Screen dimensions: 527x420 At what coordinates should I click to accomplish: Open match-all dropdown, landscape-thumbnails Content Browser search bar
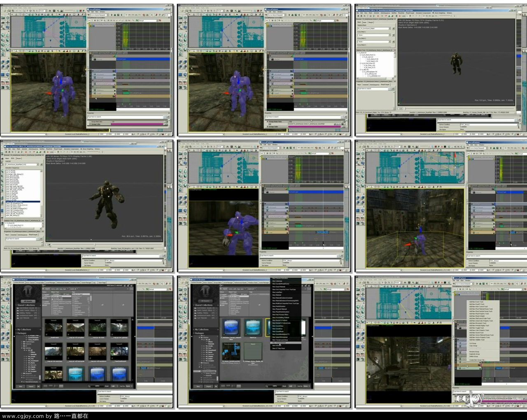74,289
